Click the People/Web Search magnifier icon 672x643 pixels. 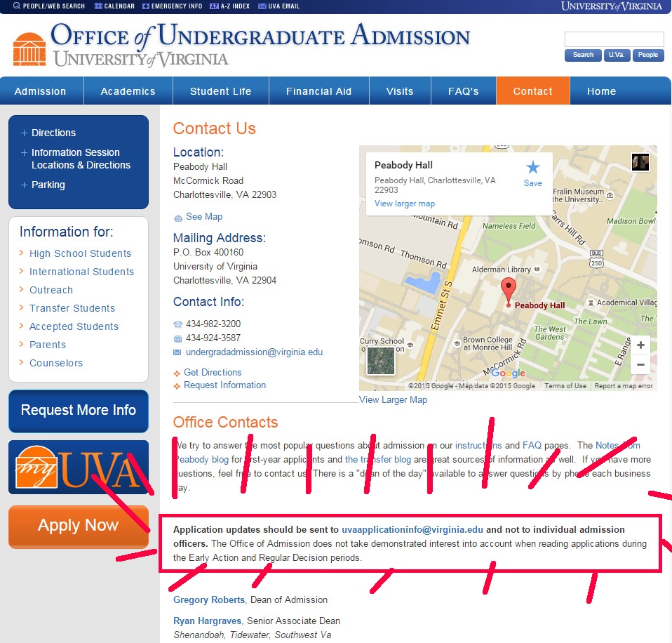[x=17, y=6]
